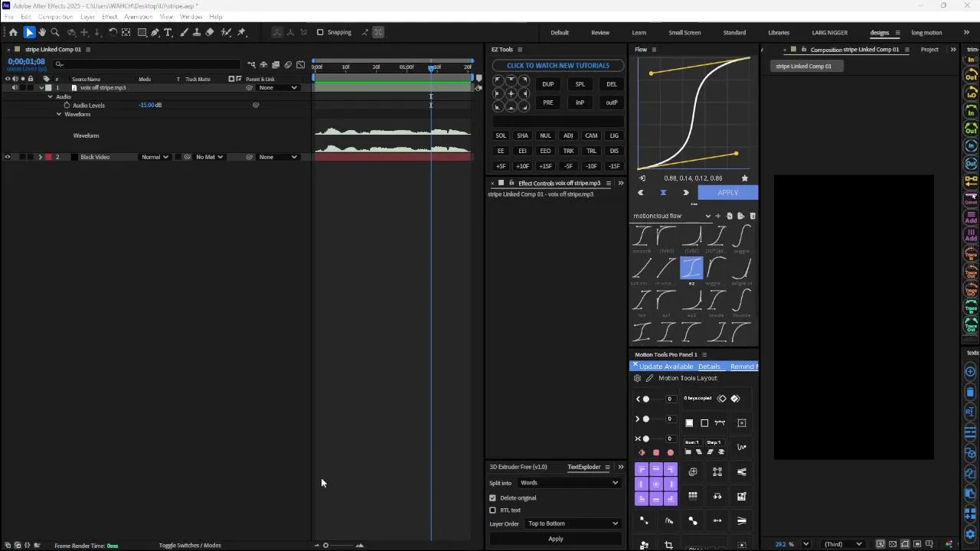Open Motion Tools settings gear

(637, 378)
